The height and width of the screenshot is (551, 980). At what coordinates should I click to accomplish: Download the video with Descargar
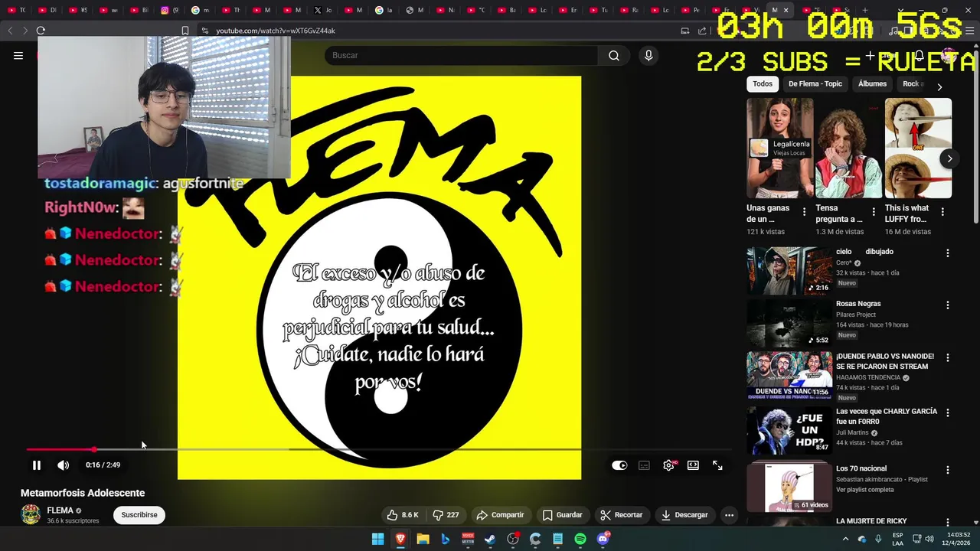[x=684, y=515]
